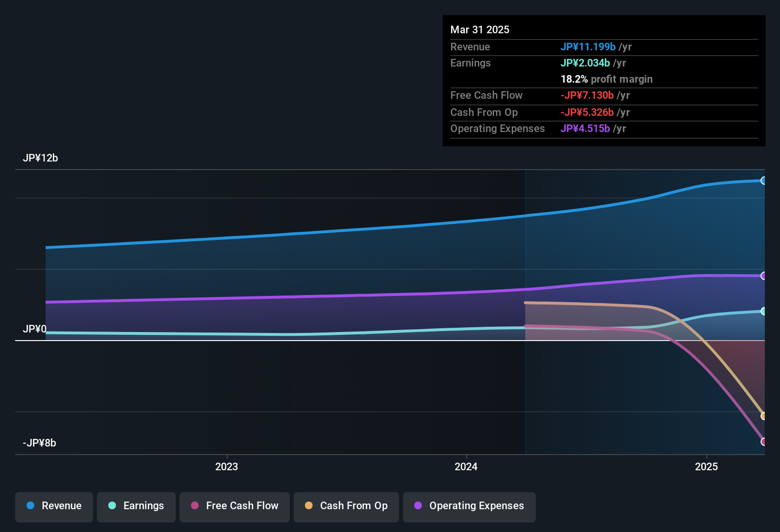Click the Operating Expenses label in tooltip
The image size is (780, 532).
click(x=497, y=128)
